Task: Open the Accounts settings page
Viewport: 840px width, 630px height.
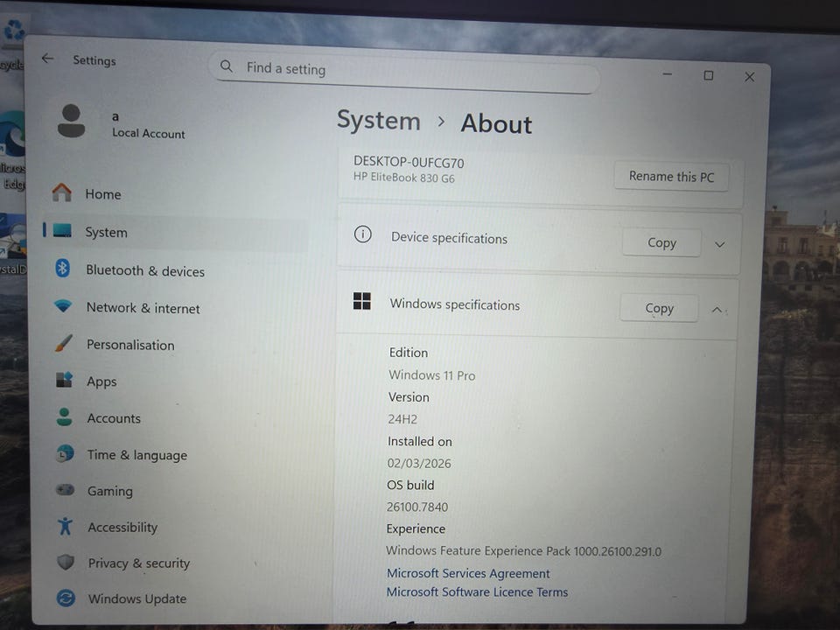Action: click(x=177, y=418)
